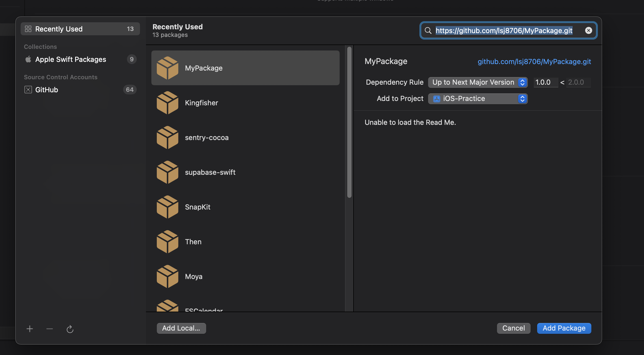Click the Add Package button
This screenshot has width=644, height=355.
(564, 328)
